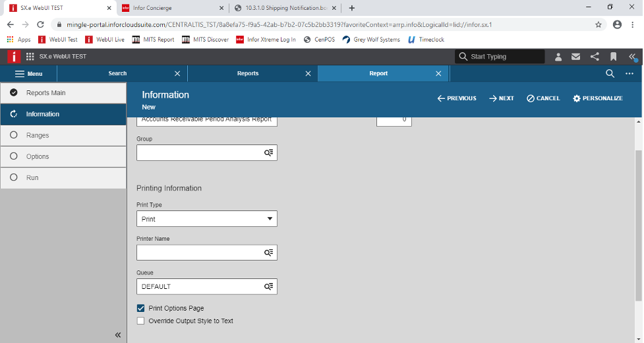The image size is (644, 343).
Task: Close the Reports tab
Action: point(308,73)
